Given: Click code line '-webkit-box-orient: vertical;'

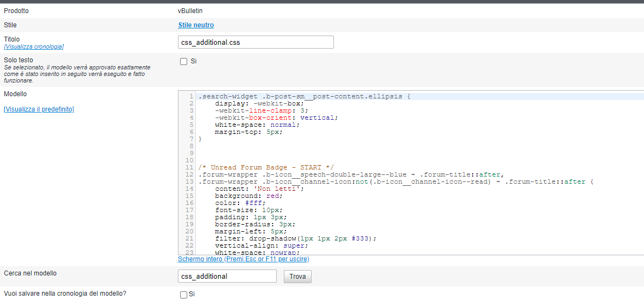Looking at the screenshot, I should click(276, 117).
